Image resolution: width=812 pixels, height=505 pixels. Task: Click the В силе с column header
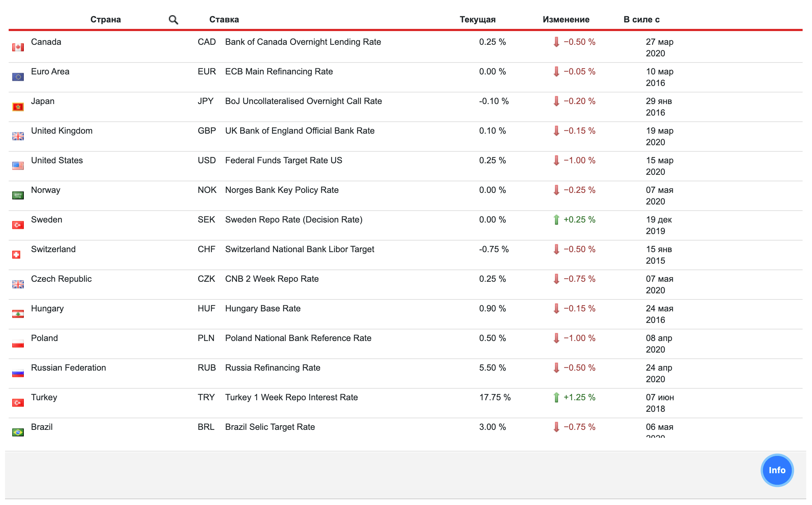(x=641, y=20)
